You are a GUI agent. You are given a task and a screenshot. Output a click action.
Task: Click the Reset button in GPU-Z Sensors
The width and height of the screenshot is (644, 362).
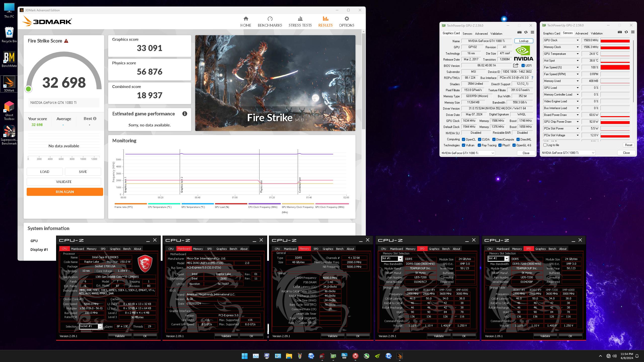[x=628, y=145]
